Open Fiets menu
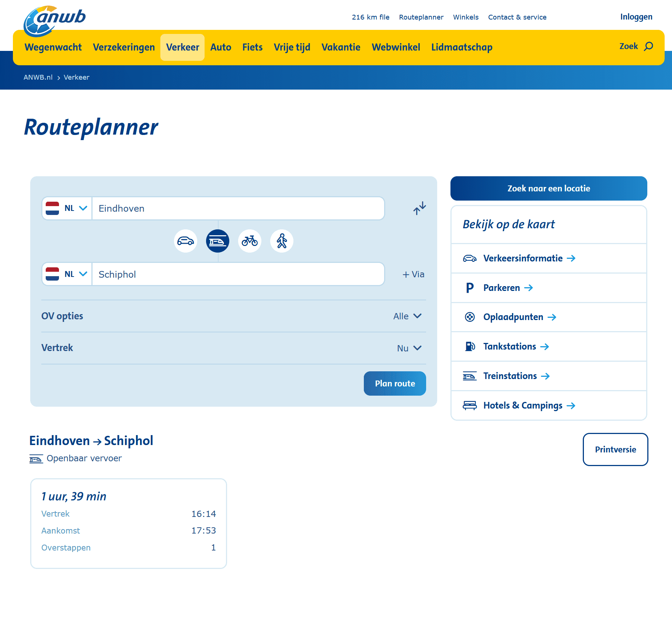This screenshot has width=672, height=639. point(253,47)
